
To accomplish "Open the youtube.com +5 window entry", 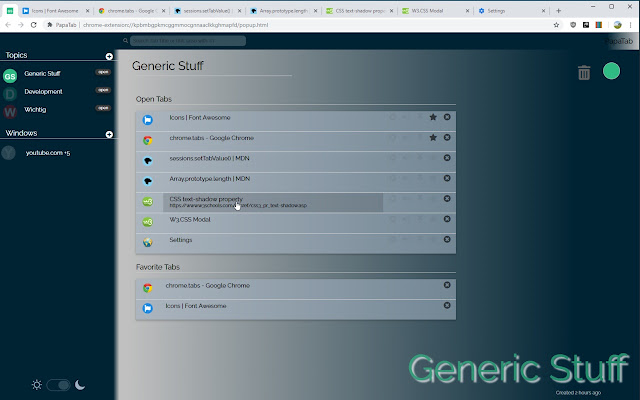I will coord(48,153).
